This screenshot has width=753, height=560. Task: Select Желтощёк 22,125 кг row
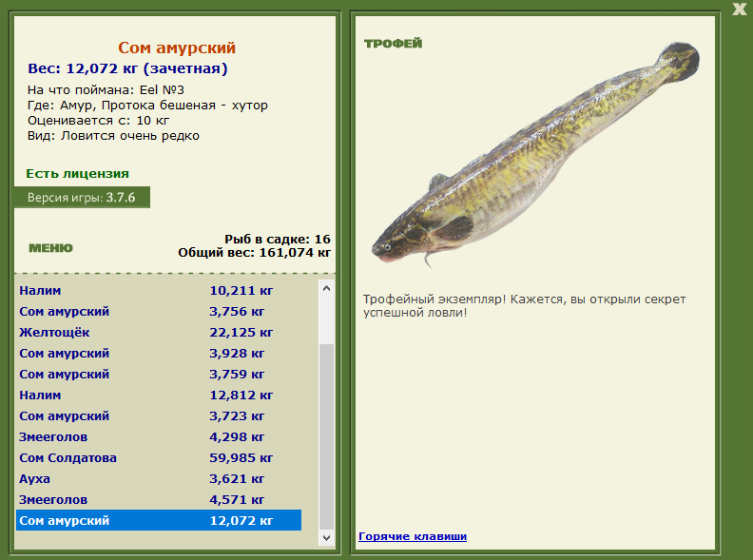point(159,333)
